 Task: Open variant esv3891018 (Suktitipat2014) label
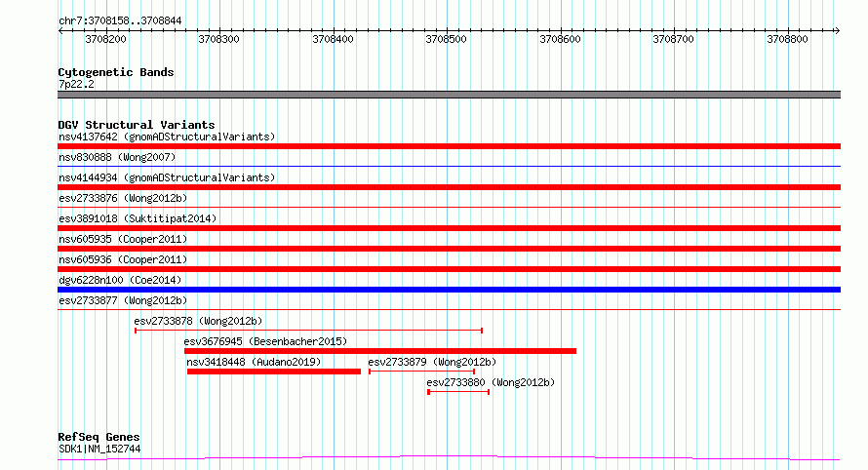(x=138, y=218)
